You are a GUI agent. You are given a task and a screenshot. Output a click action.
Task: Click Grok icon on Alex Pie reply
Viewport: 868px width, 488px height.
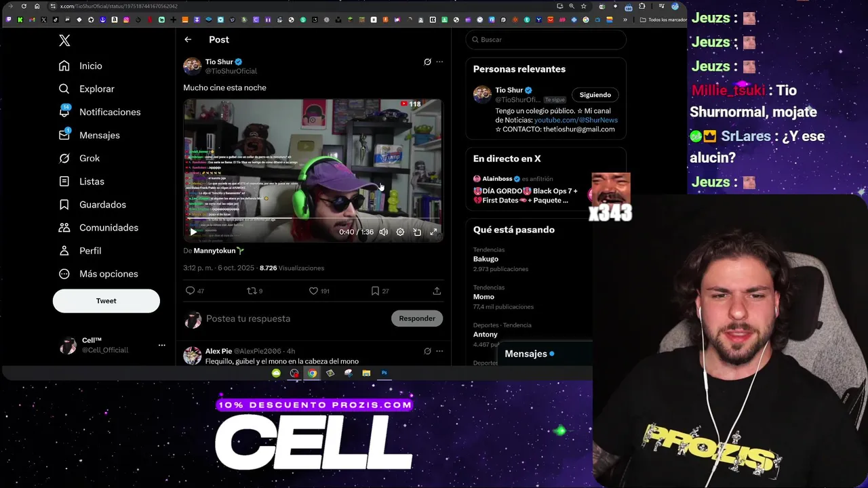coord(427,351)
